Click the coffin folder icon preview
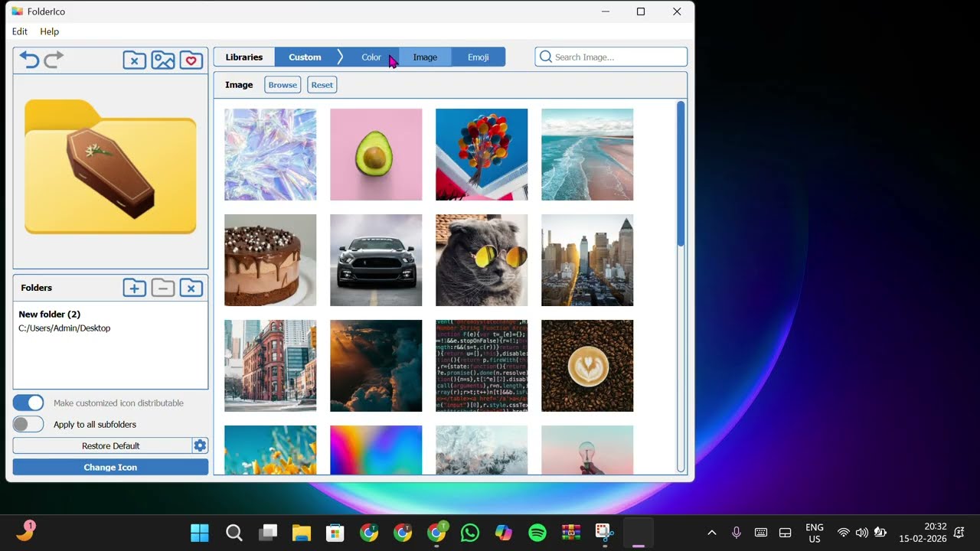Image resolution: width=980 pixels, height=551 pixels. click(110, 167)
